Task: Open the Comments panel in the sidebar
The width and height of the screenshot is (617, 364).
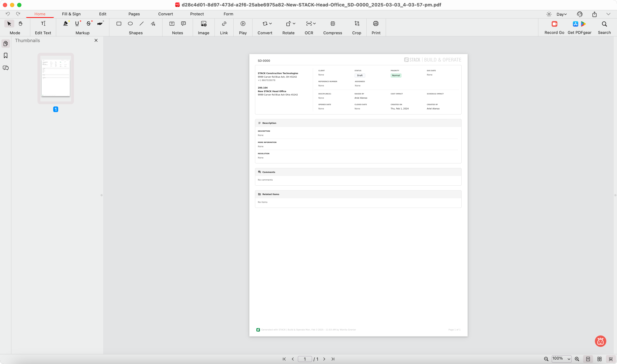Action: [6, 68]
